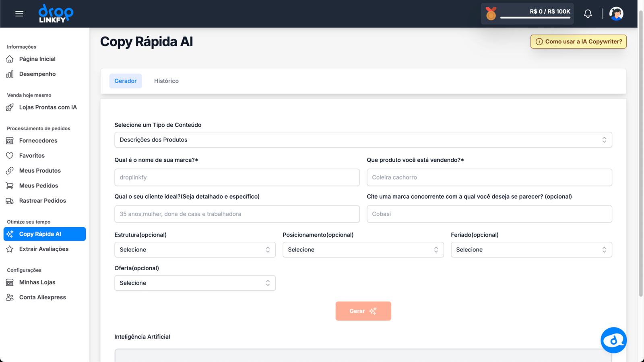Open the hamburger menu icon
The image size is (644, 362).
19,14
